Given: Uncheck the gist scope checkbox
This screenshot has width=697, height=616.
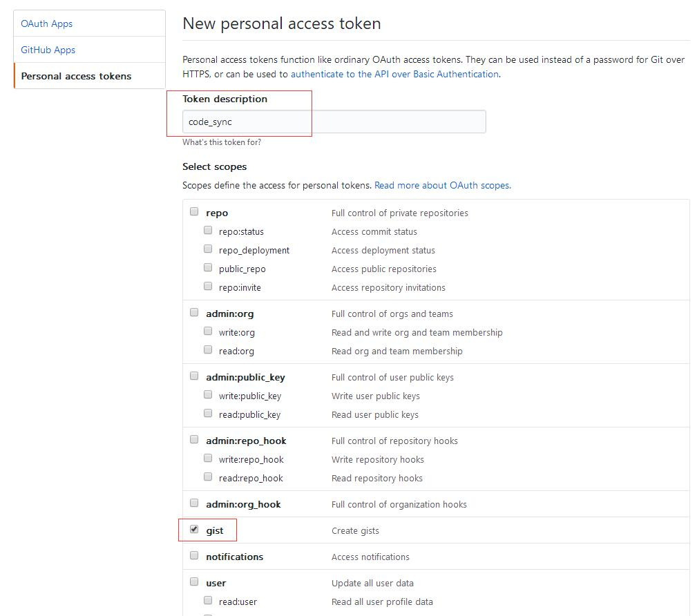Looking at the screenshot, I should coord(194,530).
